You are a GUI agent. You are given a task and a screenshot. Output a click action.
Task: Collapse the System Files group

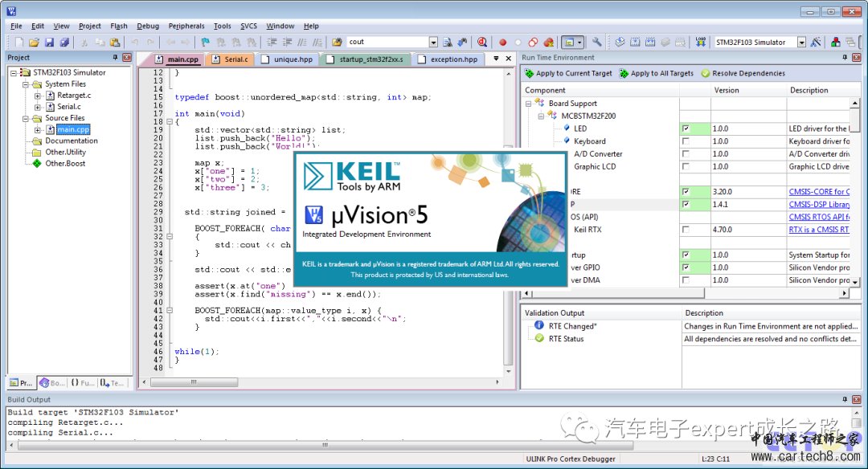click(x=26, y=84)
